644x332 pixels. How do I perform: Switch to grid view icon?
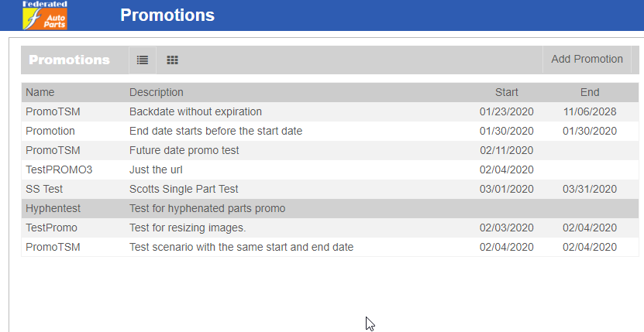pos(173,60)
